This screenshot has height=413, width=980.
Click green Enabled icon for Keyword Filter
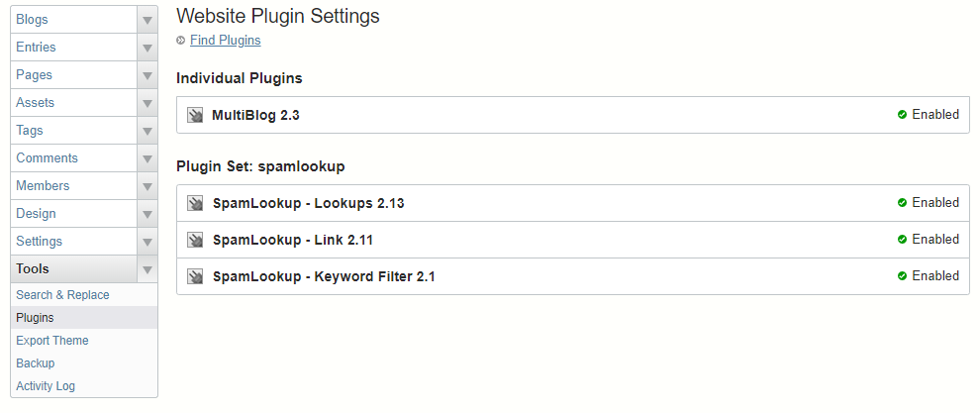(x=902, y=276)
